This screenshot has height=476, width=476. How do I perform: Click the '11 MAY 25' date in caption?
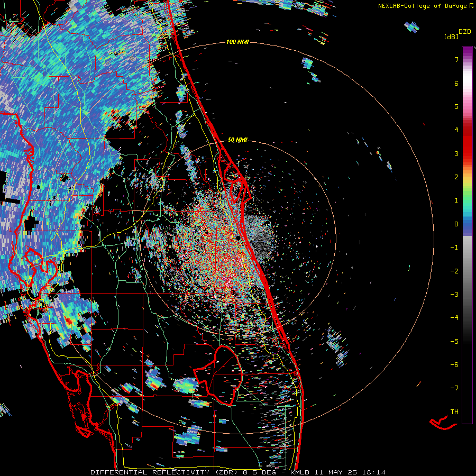tap(336, 472)
